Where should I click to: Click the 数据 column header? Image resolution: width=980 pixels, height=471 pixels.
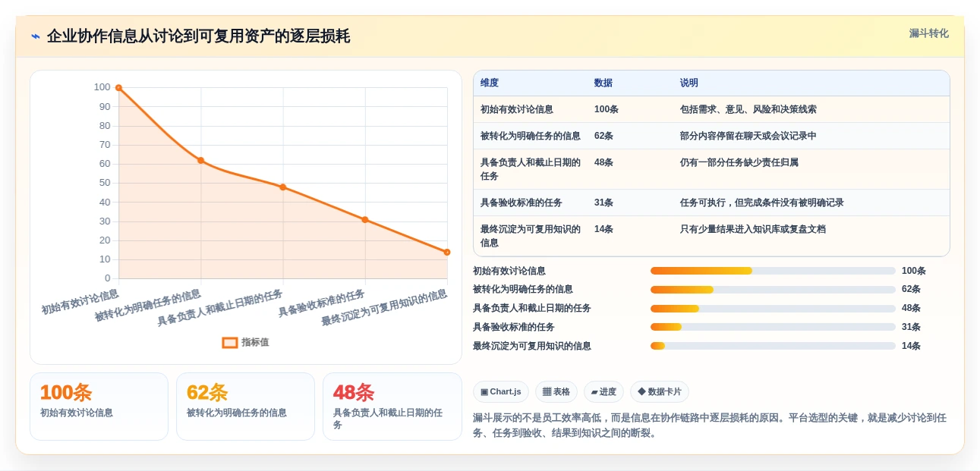point(603,83)
